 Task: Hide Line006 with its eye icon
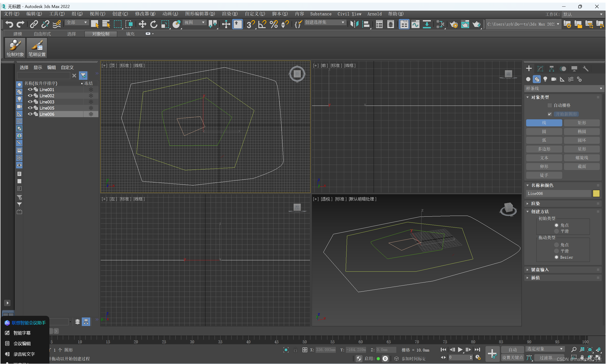(30, 114)
